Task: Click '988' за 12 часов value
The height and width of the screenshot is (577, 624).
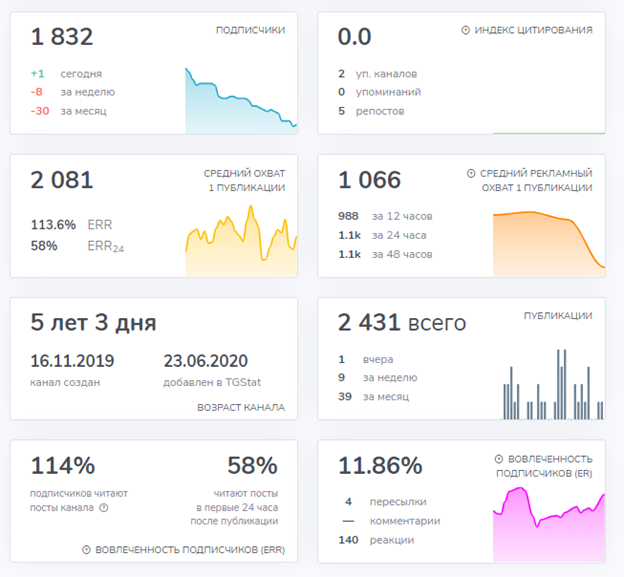Action: [x=348, y=216]
